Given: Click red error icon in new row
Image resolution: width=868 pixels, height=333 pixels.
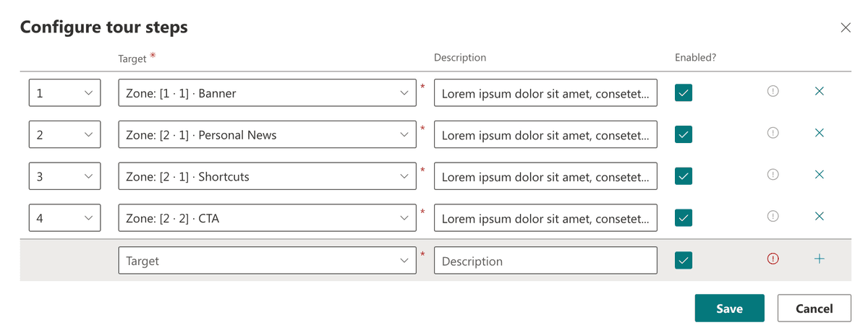Looking at the screenshot, I should coord(773,259).
